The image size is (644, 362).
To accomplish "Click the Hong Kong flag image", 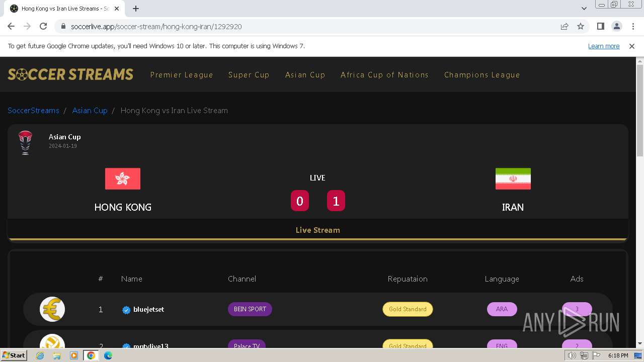I will coord(123,179).
